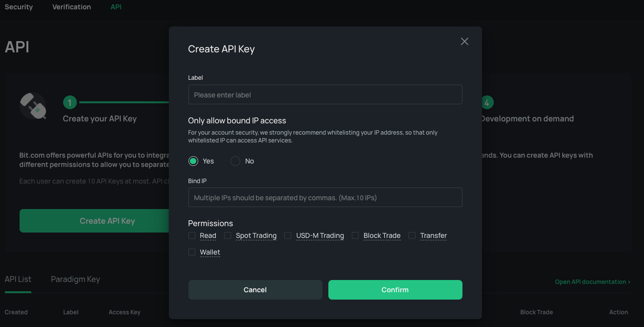
Task: Tick the USD-M Trading permission checkbox
Action: tap(288, 235)
